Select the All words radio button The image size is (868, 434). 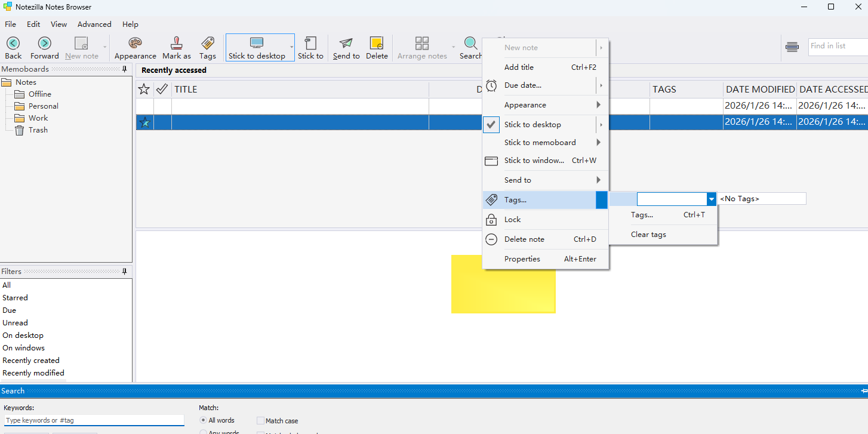tap(204, 420)
